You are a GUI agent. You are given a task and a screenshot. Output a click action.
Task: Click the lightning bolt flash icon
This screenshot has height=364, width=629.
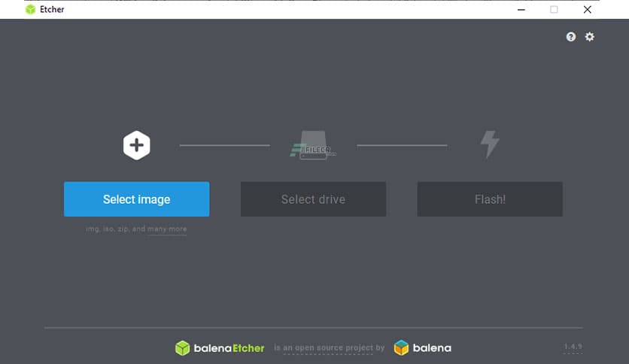(x=490, y=144)
